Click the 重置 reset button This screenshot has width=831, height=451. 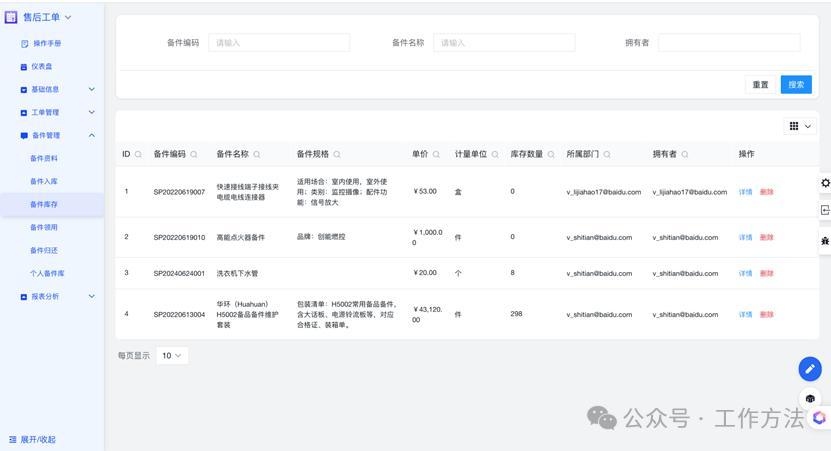pos(760,85)
